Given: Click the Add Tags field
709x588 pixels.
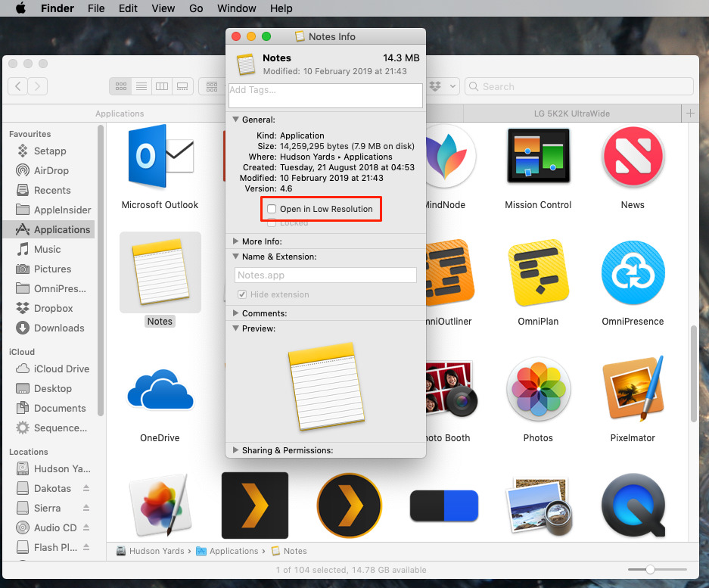Looking at the screenshot, I should (325, 95).
